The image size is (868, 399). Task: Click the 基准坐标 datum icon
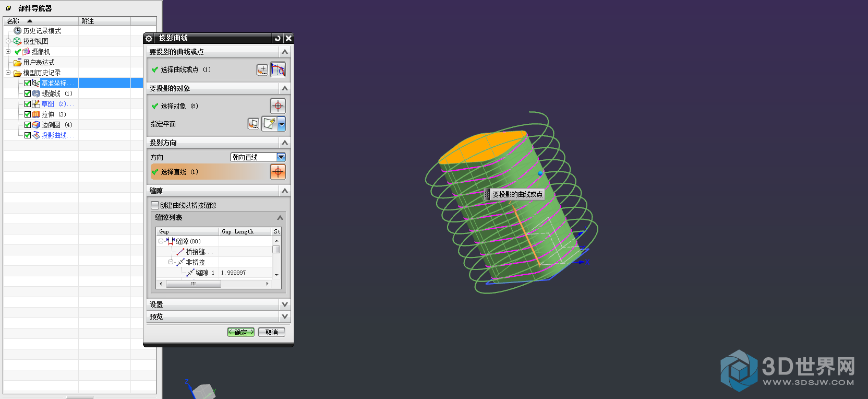click(x=35, y=83)
